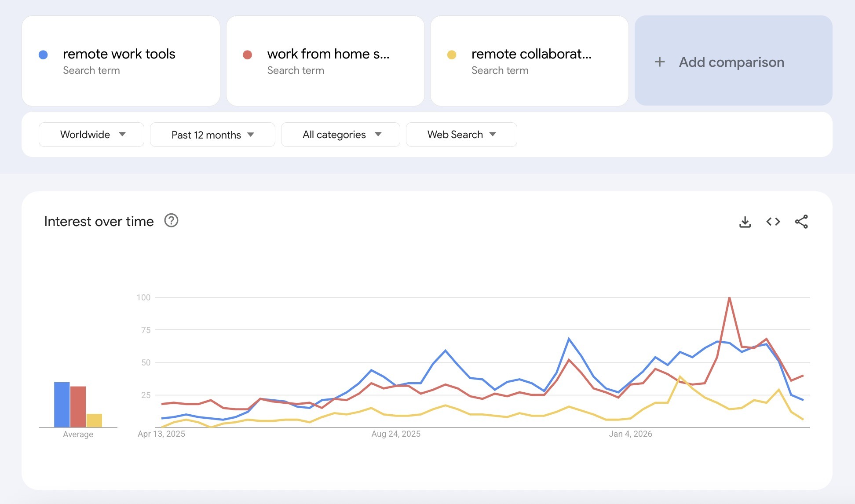
Task: Click the red dot for work from home term
Action: click(247, 53)
